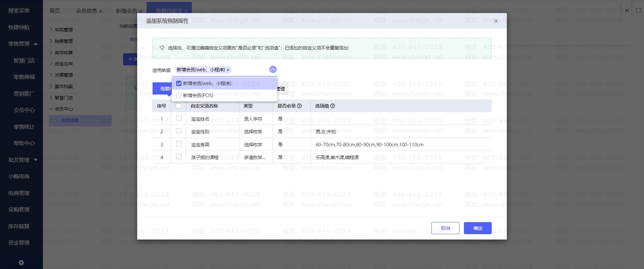
Task: Go to 智慧门店 in the dark sidebar
Action: [24, 61]
